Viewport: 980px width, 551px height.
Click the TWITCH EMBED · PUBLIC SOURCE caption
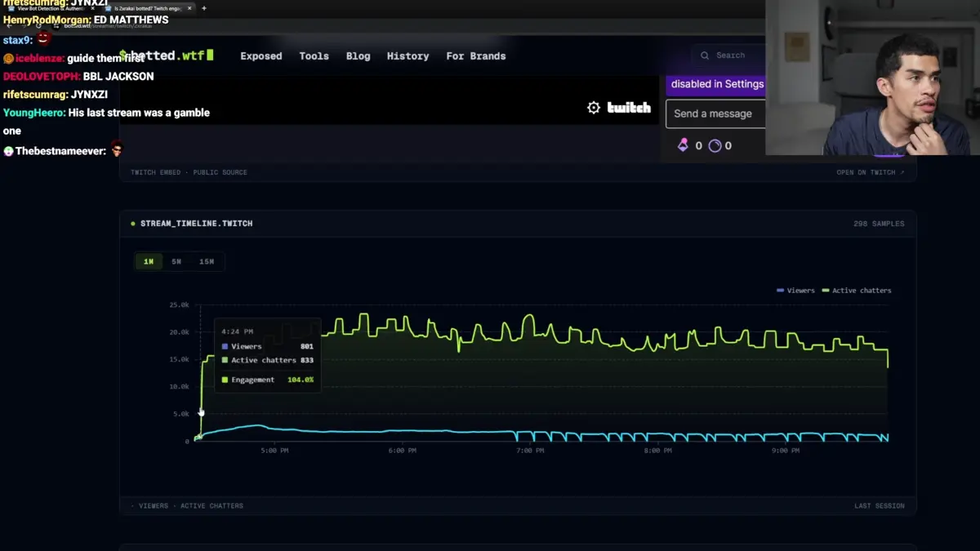click(189, 172)
